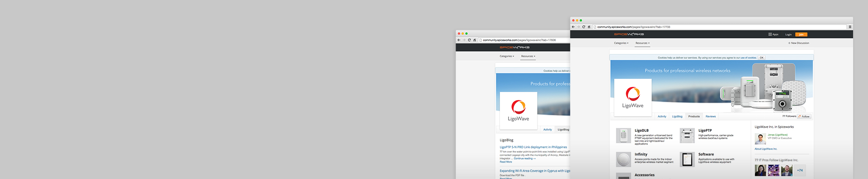This screenshot has width=868, height=179.
Task: Go back in the rear browser window
Action: click(x=459, y=40)
